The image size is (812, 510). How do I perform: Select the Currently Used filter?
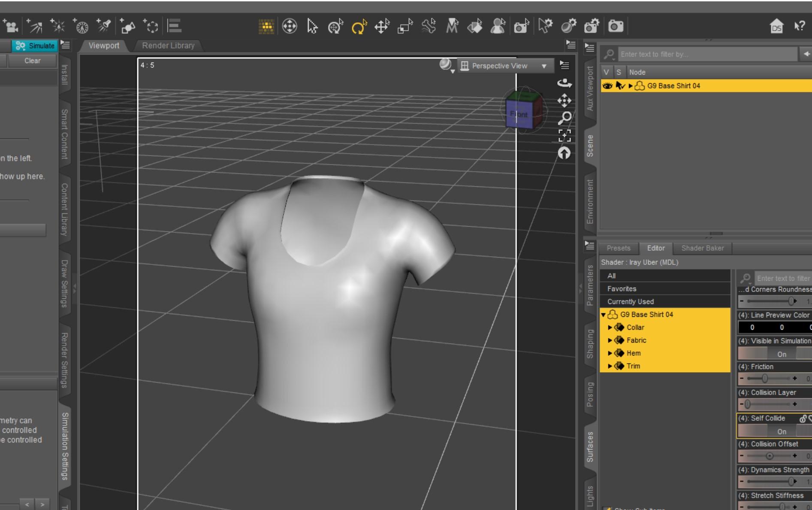(x=665, y=302)
